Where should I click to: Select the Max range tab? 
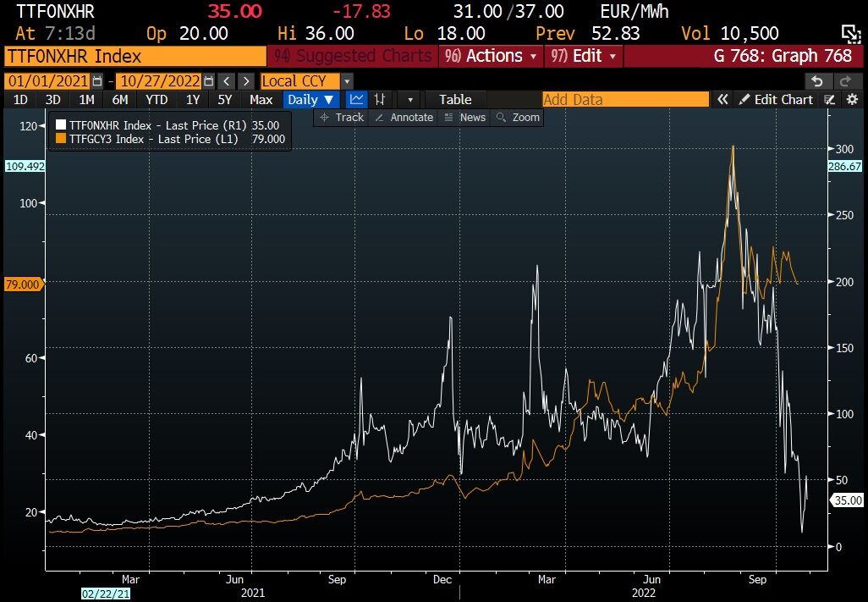[x=261, y=100]
